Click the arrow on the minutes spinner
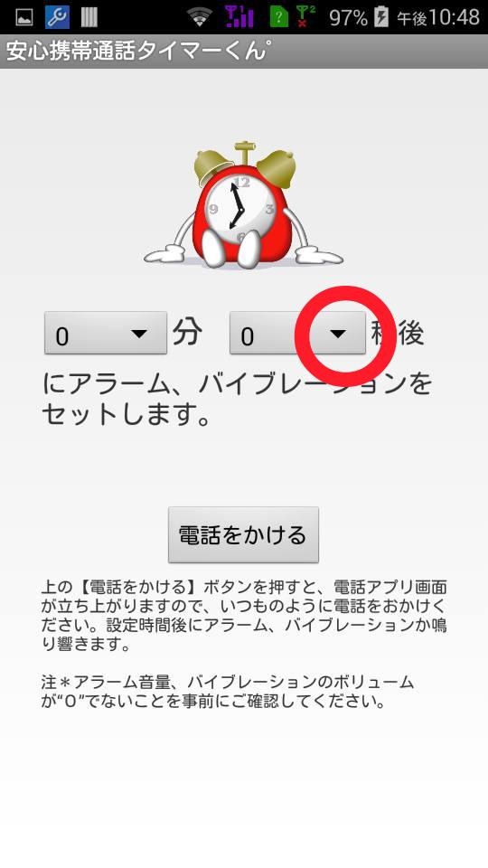488x868 pixels. [x=139, y=334]
